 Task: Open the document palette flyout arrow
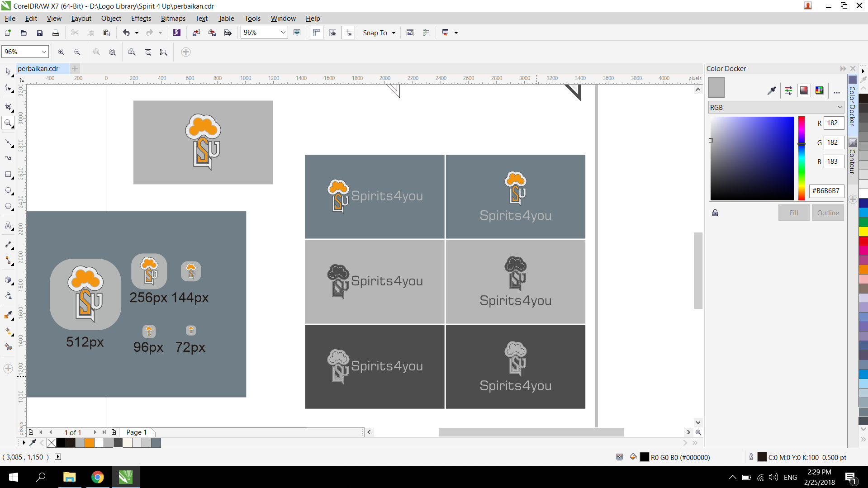pyautogui.click(x=24, y=443)
